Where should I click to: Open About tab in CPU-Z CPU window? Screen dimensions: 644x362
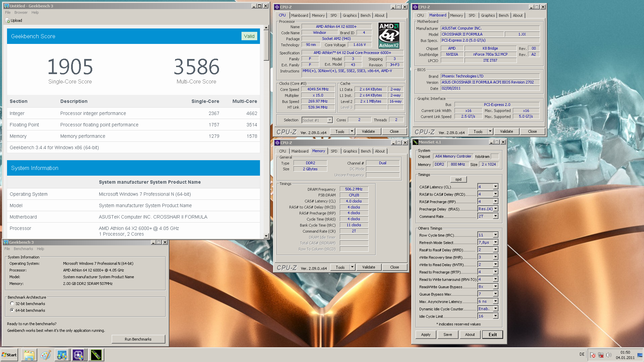coord(379,15)
